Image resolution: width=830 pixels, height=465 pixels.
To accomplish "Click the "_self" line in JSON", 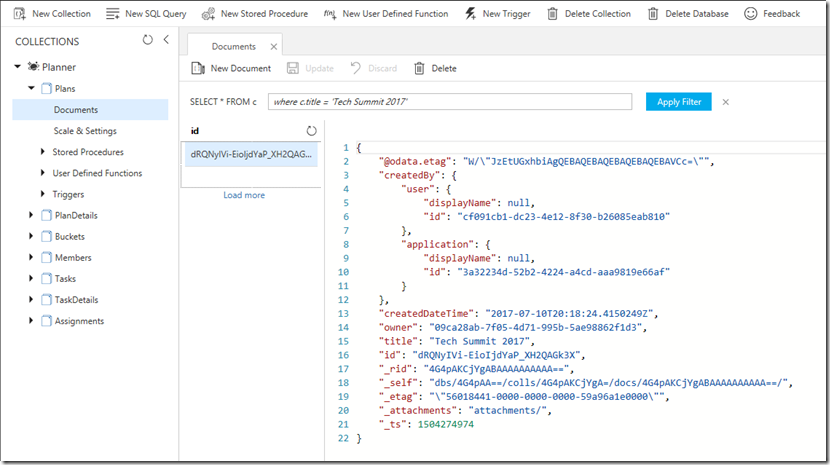I will tap(586, 383).
